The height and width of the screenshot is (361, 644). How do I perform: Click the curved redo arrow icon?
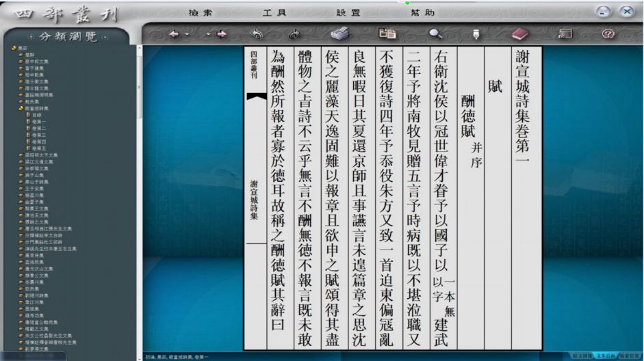coord(296,34)
